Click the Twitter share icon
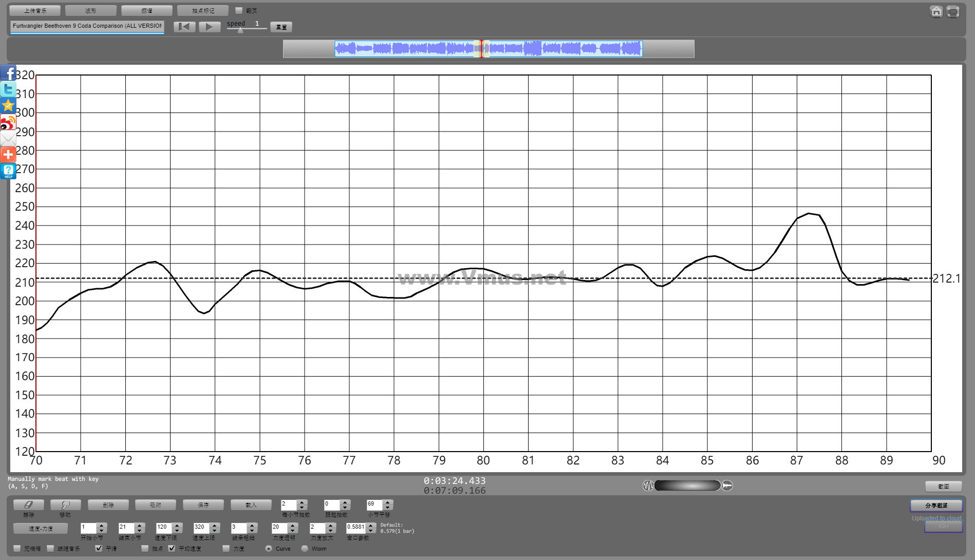Image resolution: width=975 pixels, height=560 pixels. pyautogui.click(x=8, y=89)
